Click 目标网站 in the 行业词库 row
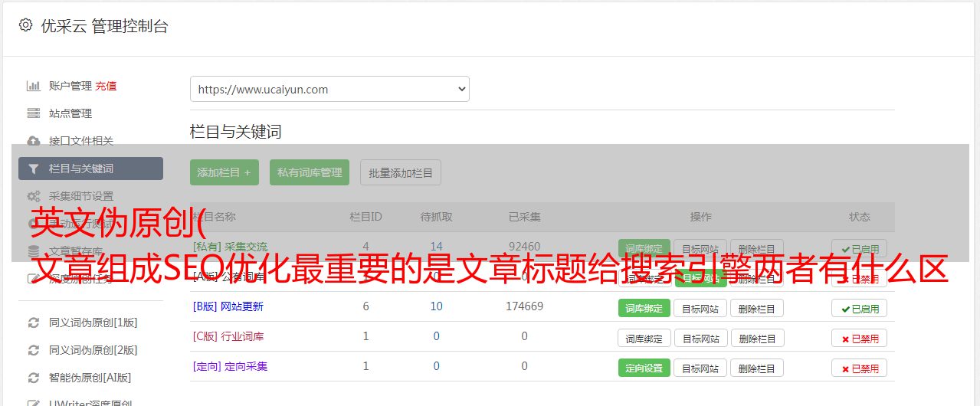980x406 pixels. pos(700,338)
